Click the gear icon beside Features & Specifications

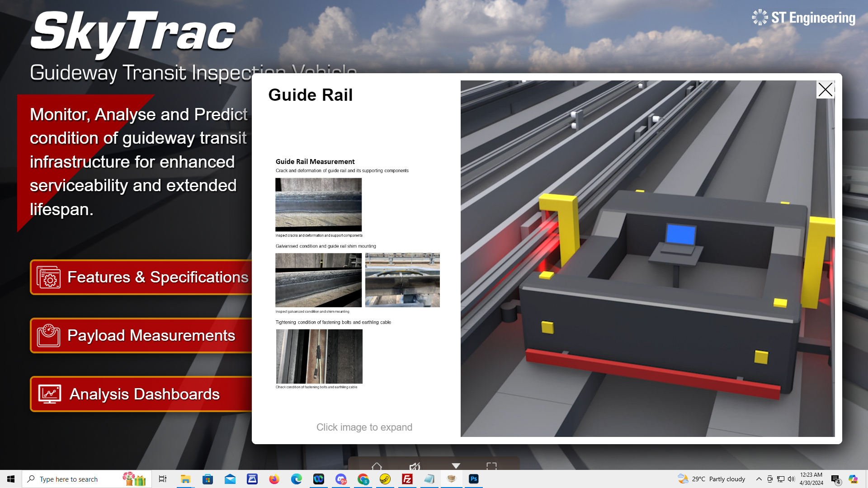coord(48,277)
